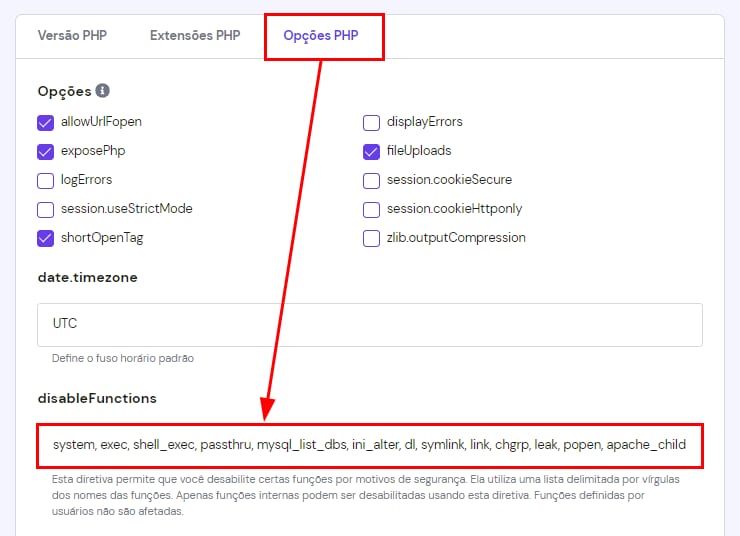Image resolution: width=740 pixels, height=536 pixels.
Task: Enable session.cookieHttponly checkbox
Action: click(371, 210)
